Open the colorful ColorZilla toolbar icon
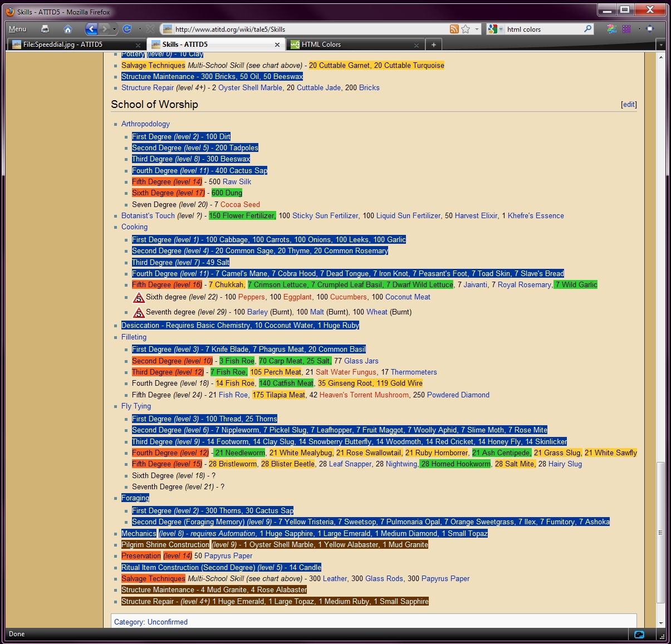671x644 pixels. 612,29
